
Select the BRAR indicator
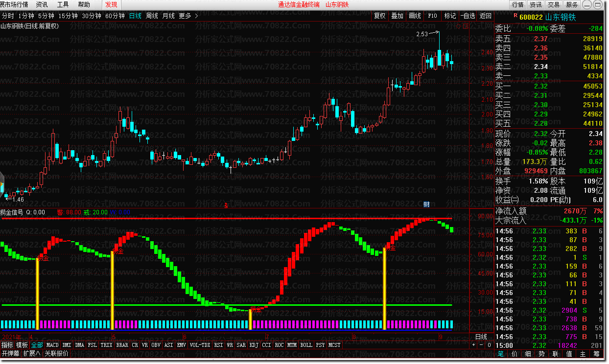tap(122, 345)
